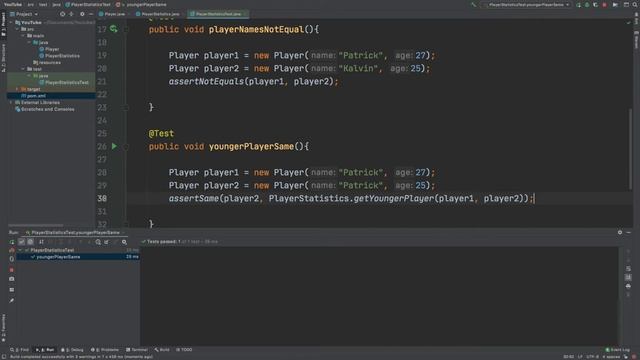Select youngerPlayerSame test result
This screenshot has width=640, height=360.
coord(78,257)
